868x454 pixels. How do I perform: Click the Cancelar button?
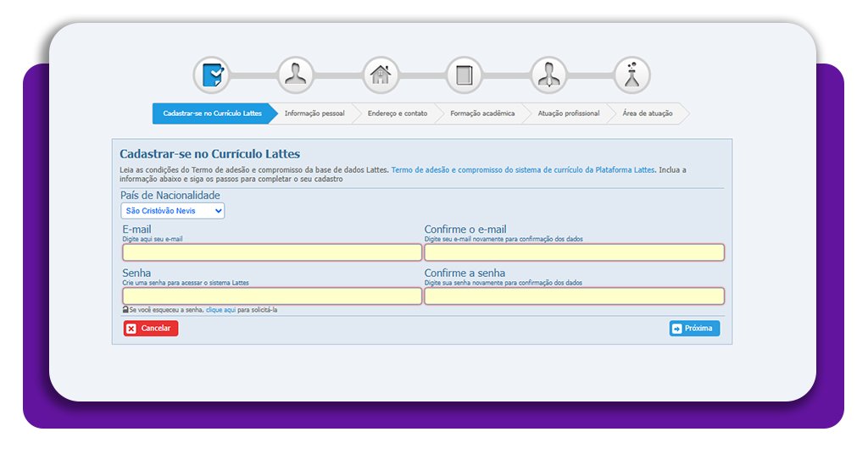pos(151,329)
